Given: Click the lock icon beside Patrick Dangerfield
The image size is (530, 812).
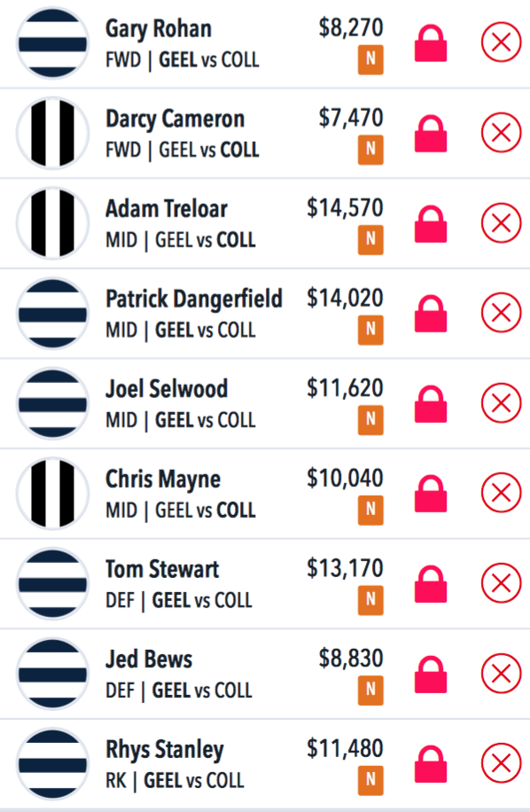Looking at the screenshot, I should pyautogui.click(x=431, y=314).
